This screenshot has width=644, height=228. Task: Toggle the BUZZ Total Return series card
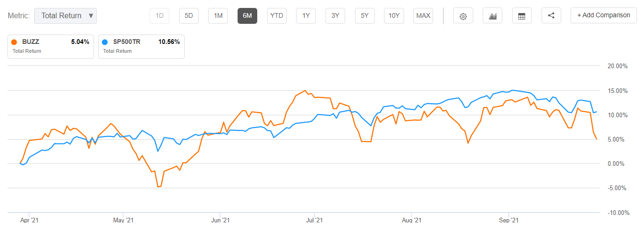coord(51,46)
